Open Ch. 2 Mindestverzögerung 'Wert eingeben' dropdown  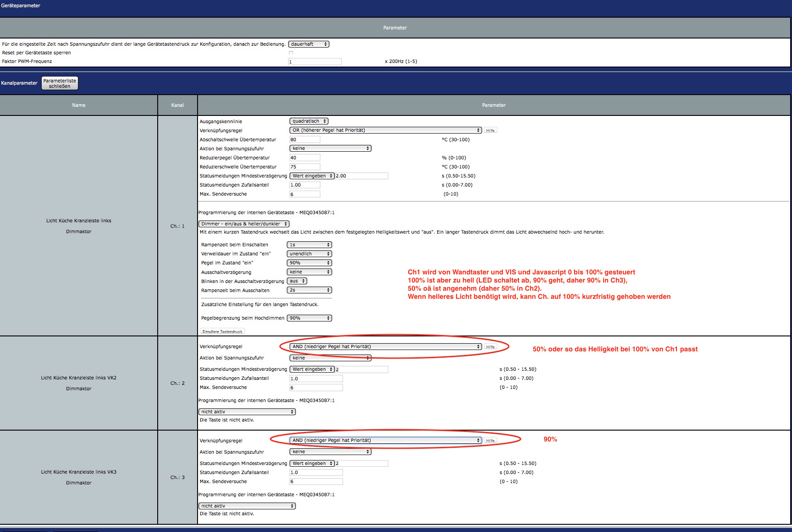312,369
